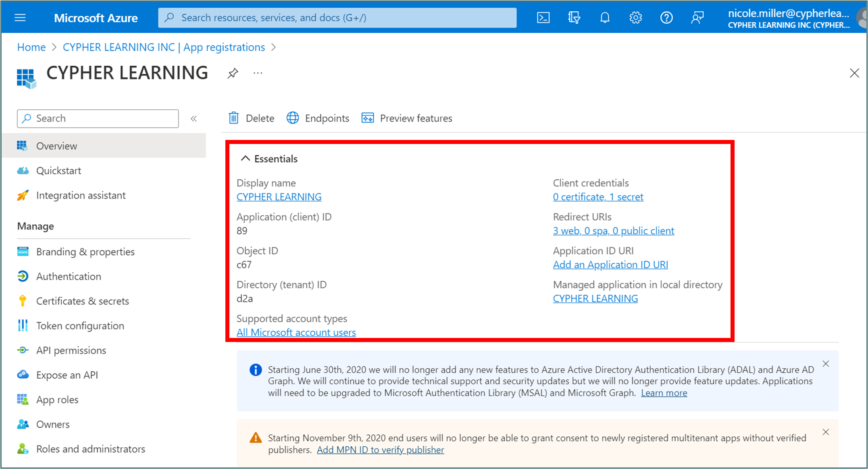This screenshot has height=469, width=868.
Task: Open Cloud Shell from top bar
Action: [543, 18]
